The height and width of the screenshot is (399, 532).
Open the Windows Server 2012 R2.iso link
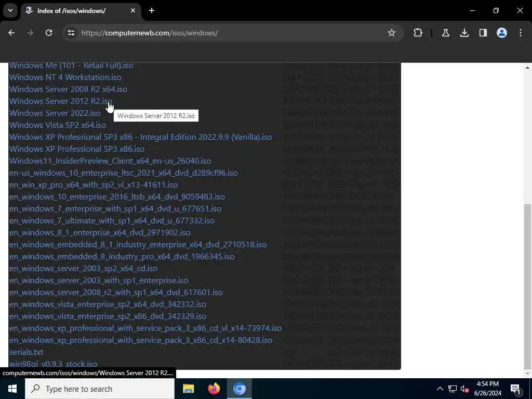pyautogui.click(x=60, y=101)
